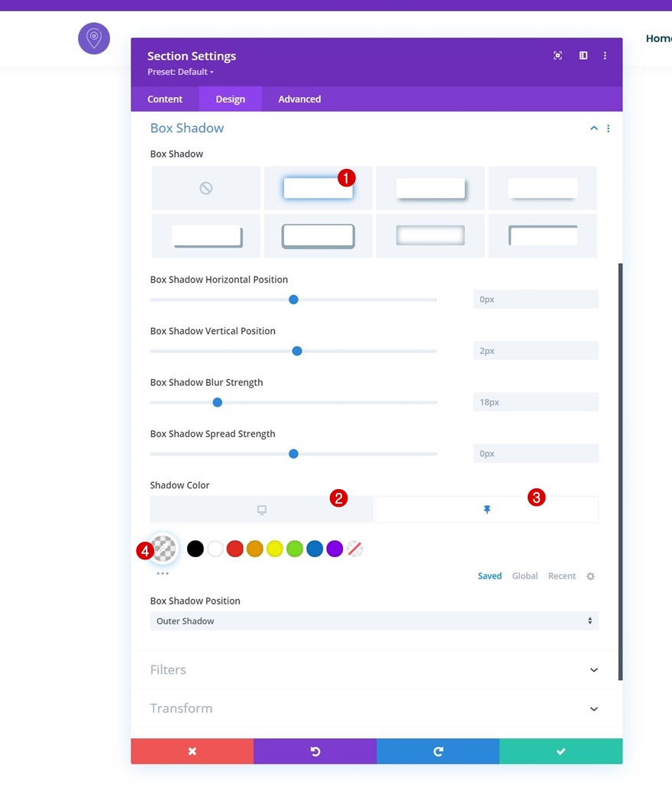Toggle fullscreen expand icon in header
672x794 pixels.
coord(557,55)
